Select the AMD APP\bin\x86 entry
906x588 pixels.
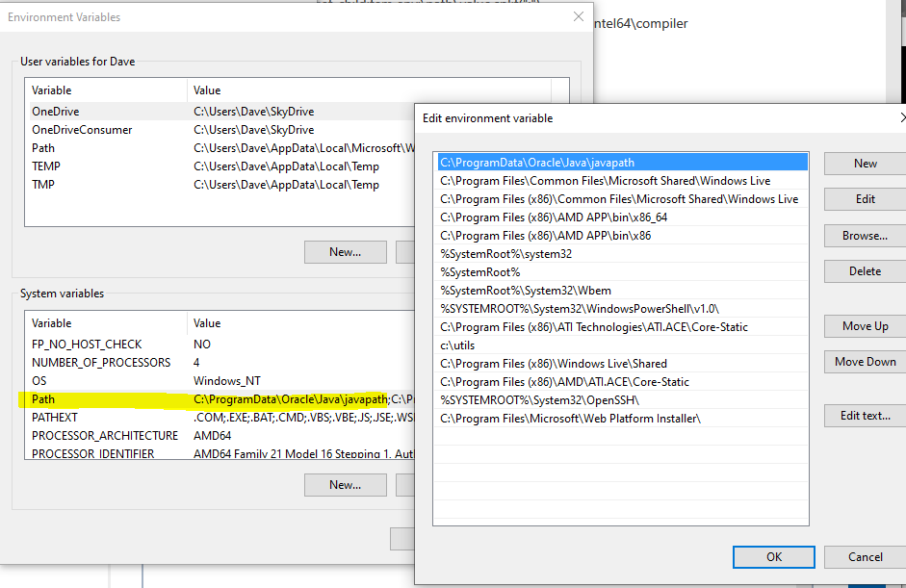point(621,236)
